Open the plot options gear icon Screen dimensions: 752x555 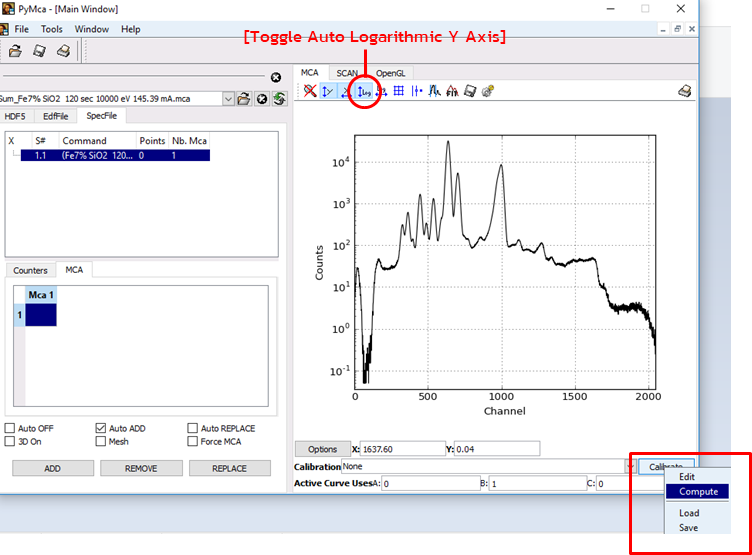488,91
